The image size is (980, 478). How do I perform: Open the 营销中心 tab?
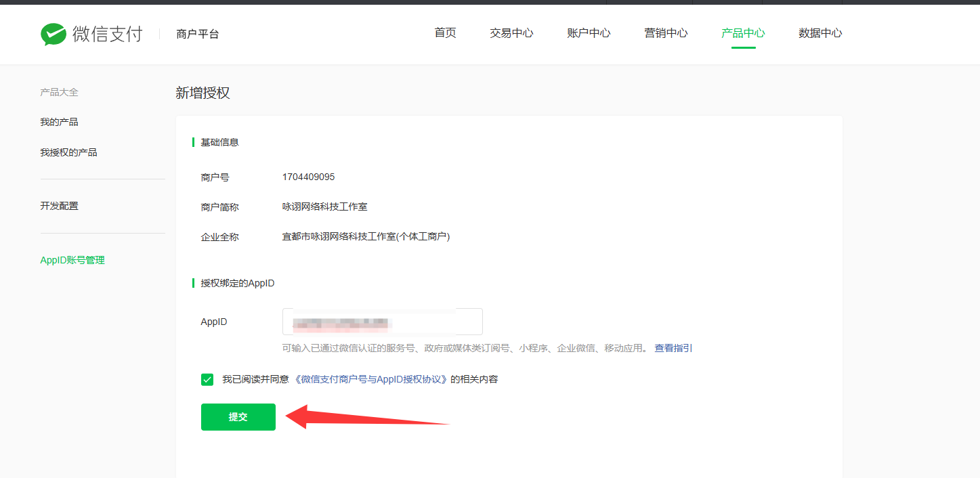coord(666,33)
